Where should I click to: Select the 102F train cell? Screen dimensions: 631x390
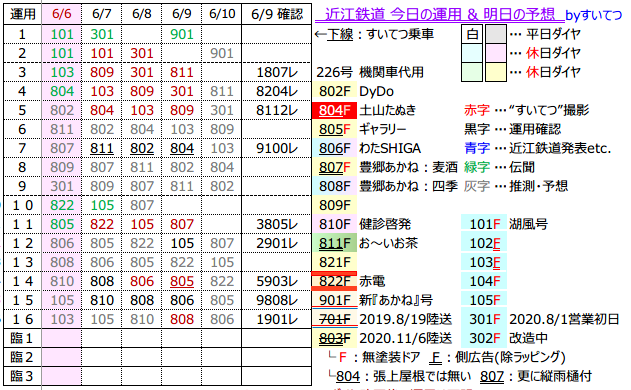484,243
